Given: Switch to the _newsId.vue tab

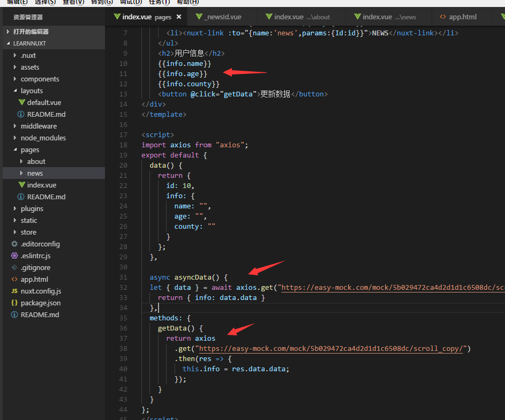Looking at the screenshot, I should tap(223, 17).
